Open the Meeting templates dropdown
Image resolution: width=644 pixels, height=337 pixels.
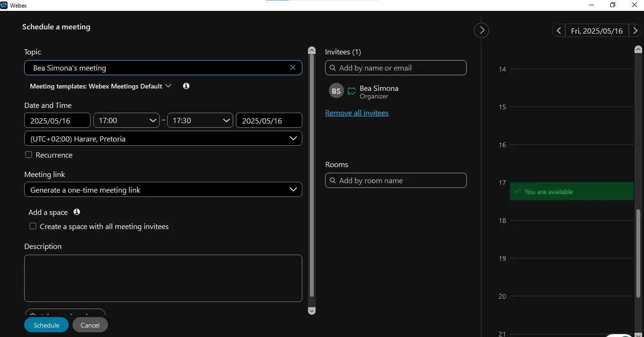(169, 86)
